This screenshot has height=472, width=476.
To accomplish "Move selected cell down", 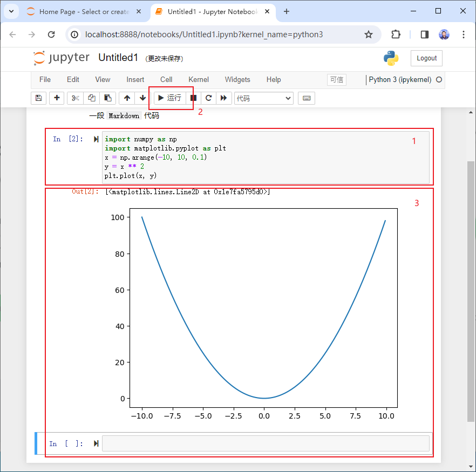I will click(x=142, y=98).
